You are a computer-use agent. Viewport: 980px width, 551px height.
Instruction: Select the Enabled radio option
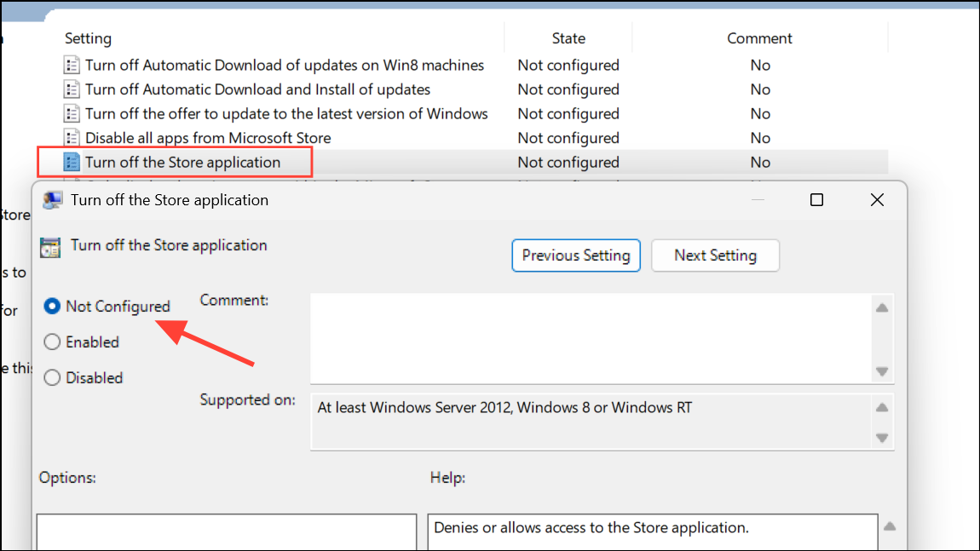[52, 342]
